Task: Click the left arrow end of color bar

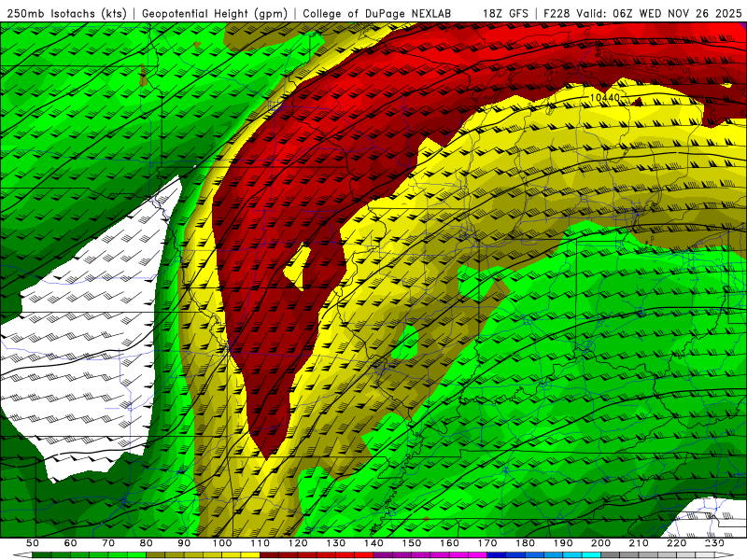Action: click(x=22, y=555)
